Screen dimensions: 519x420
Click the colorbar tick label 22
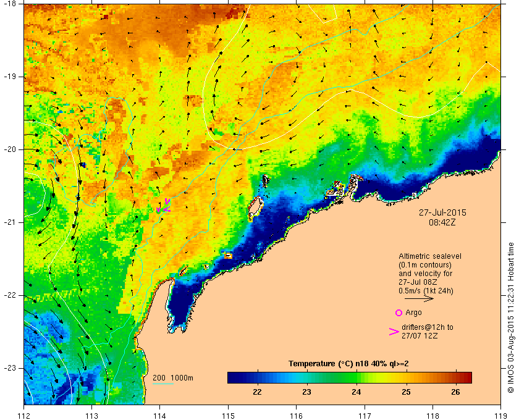tap(257, 392)
